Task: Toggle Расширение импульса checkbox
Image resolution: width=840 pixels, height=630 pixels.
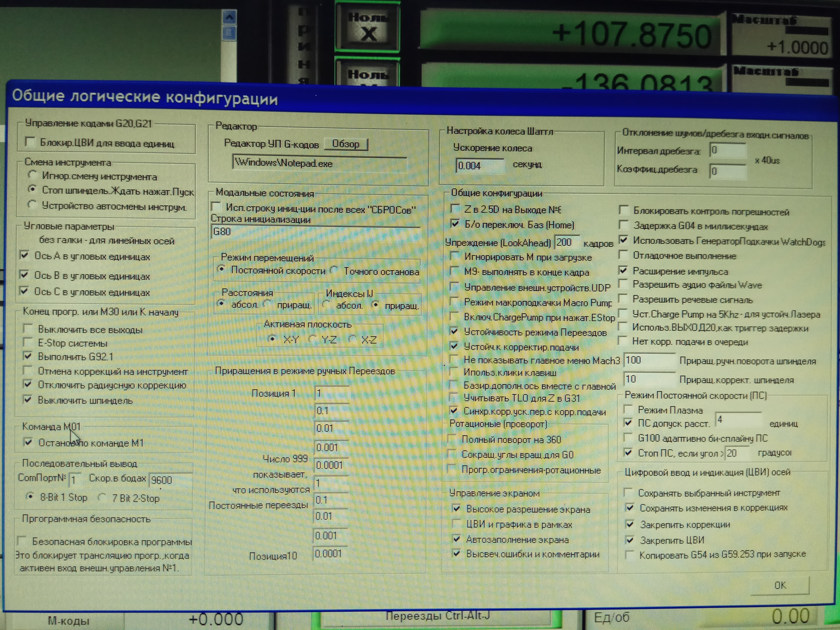Action: [x=623, y=270]
